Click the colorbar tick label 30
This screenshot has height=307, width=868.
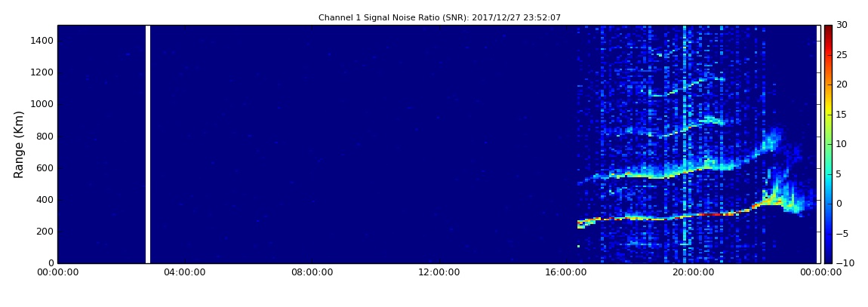[842, 25]
